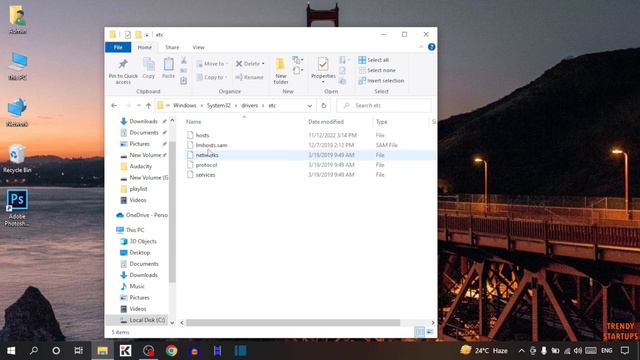The width and height of the screenshot is (640, 360).
Task: Click the horizontal scrollbar right arrow
Action: [x=433, y=322]
